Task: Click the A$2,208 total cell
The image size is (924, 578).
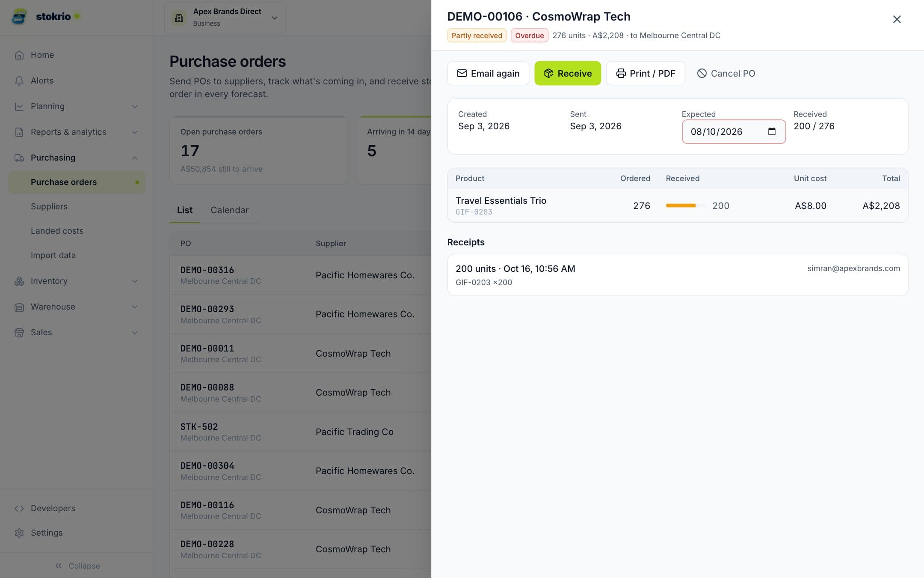Action: (881, 206)
